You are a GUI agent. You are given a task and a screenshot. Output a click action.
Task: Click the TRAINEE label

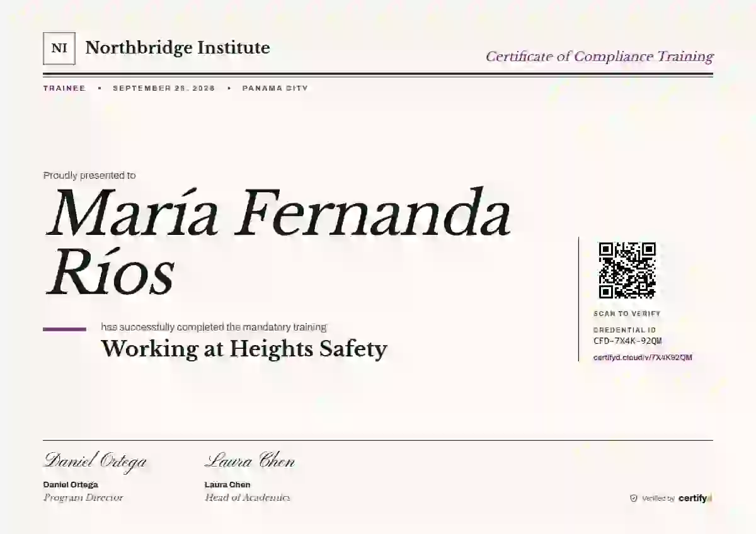click(64, 88)
